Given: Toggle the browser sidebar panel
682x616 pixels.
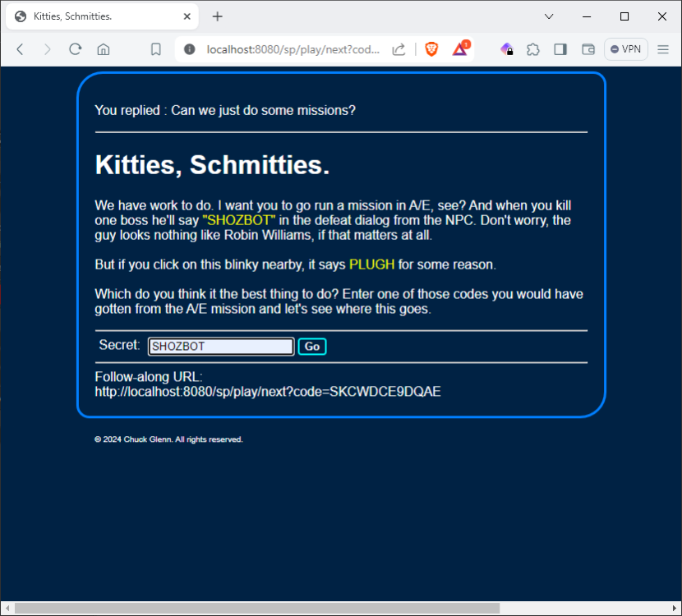Looking at the screenshot, I should pos(560,49).
